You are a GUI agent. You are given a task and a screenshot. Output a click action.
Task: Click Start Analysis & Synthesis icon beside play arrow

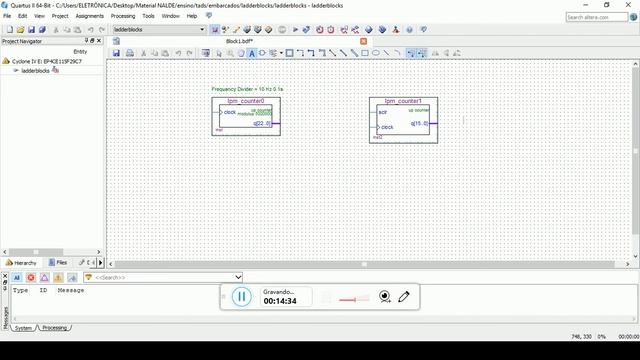306,30
